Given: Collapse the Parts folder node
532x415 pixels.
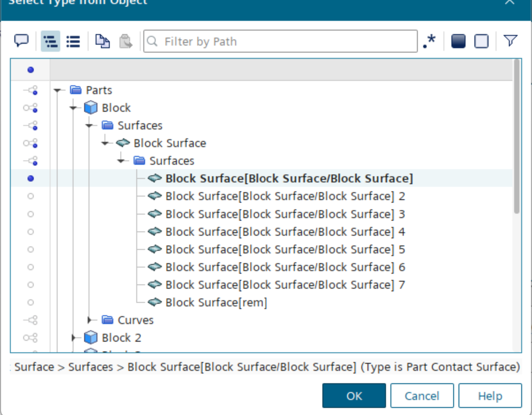Looking at the screenshot, I should point(57,90).
